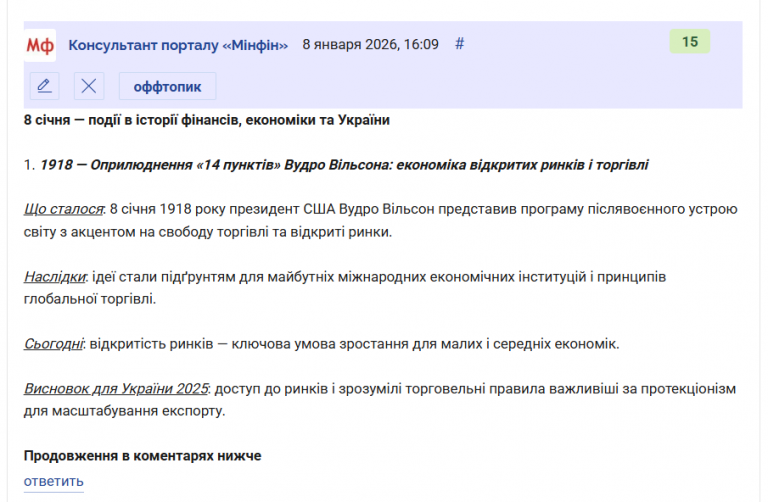Open the «Консультант порталу «Мінфін»» profile link
The height and width of the screenshot is (502, 768).
178,45
